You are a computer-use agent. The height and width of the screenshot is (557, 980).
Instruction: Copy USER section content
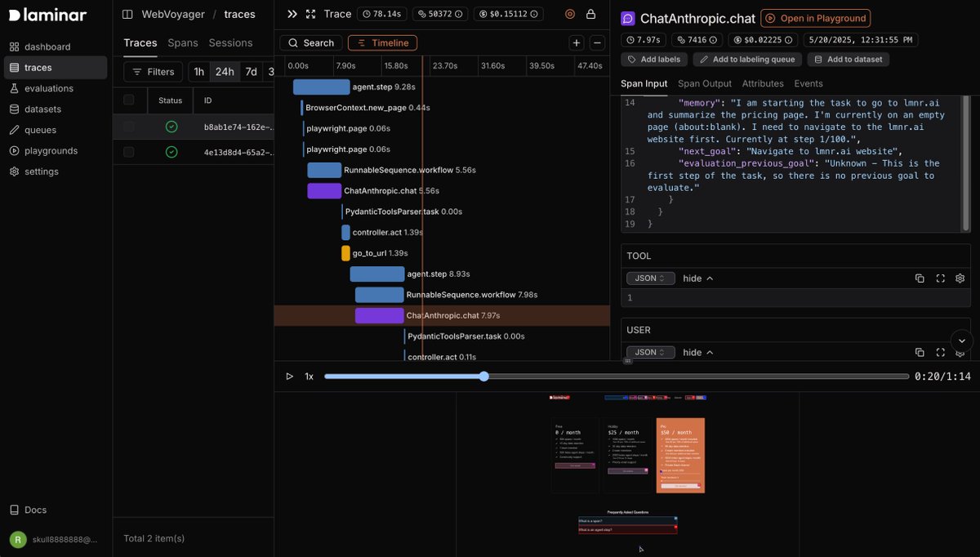coord(920,352)
